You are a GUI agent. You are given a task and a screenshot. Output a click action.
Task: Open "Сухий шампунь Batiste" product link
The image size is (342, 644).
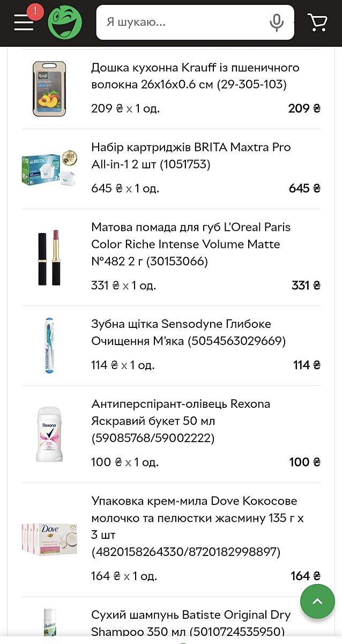point(191,623)
